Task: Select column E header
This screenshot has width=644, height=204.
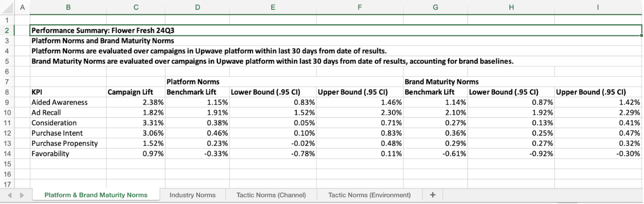Action: 273,7
